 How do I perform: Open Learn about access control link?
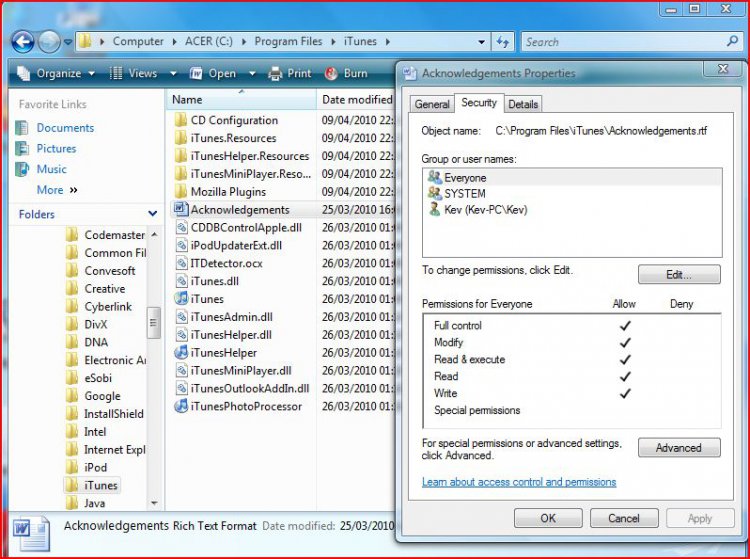click(519, 482)
